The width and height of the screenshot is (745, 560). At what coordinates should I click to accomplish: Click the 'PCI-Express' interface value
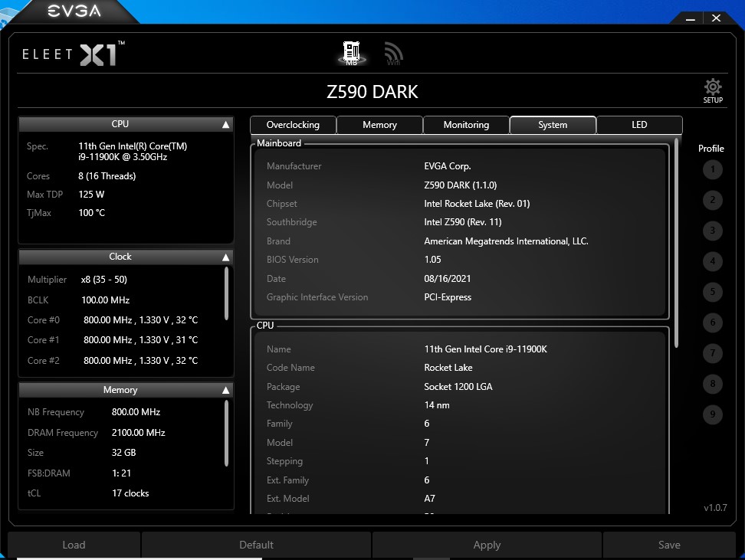(448, 297)
